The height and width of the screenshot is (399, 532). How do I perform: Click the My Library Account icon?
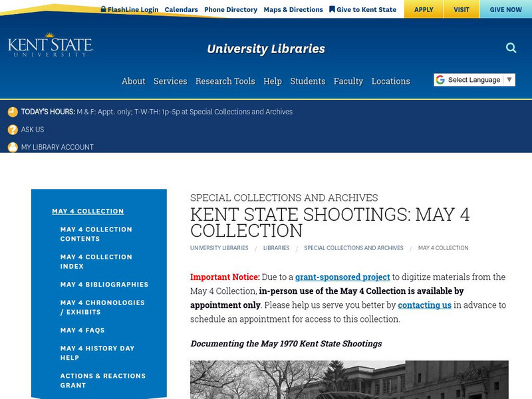[13, 147]
